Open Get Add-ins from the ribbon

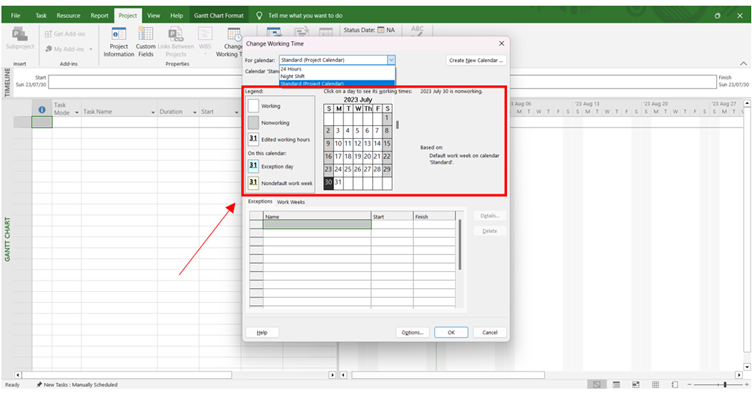(65, 34)
